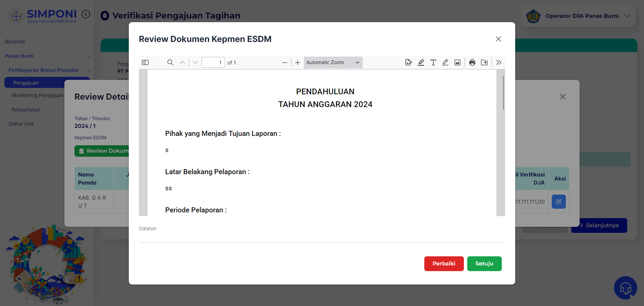
Task: Click the page number input field
Action: [x=213, y=62]
